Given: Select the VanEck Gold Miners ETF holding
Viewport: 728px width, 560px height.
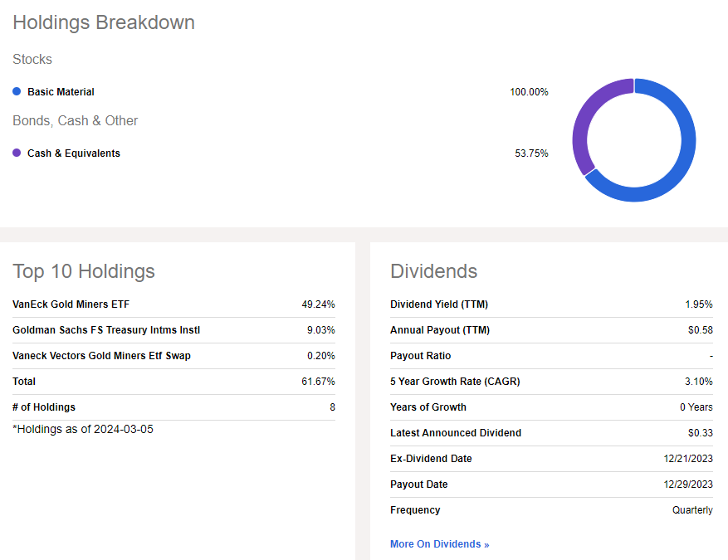Looking at the screenshot, I should click(71, 304).
